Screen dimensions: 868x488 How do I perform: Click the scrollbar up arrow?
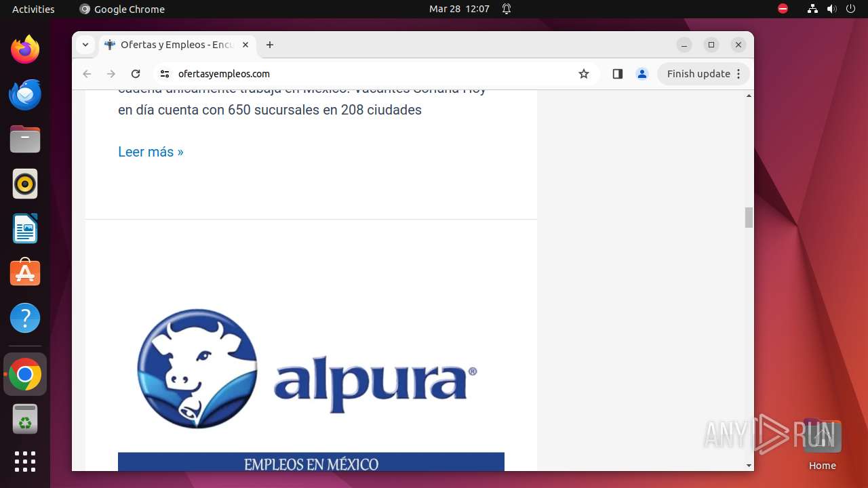(749, 96)
